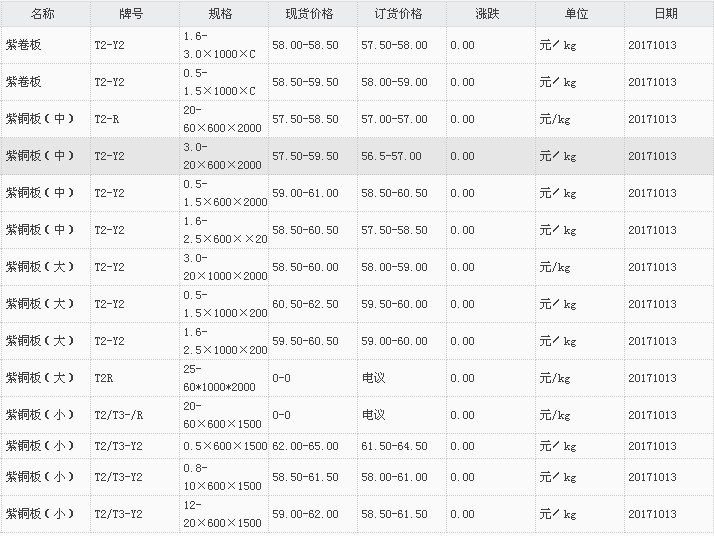Image resolution: width=714 pixels, height=536 pixels.
Task: Click the 单位 column header
Action: pos(577,14)
